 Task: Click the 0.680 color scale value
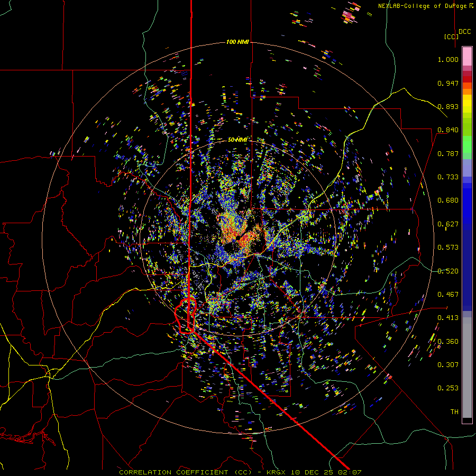[448, 200]
